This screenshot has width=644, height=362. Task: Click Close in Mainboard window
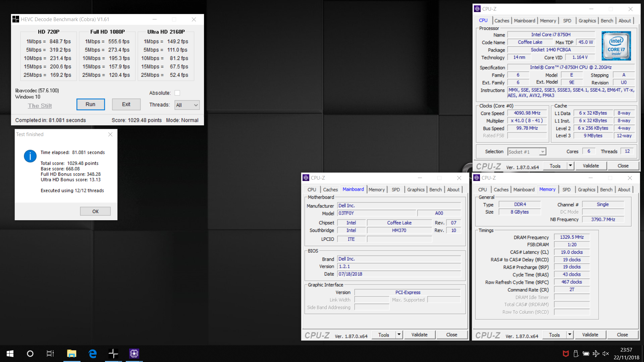click(x=451, y=335)
